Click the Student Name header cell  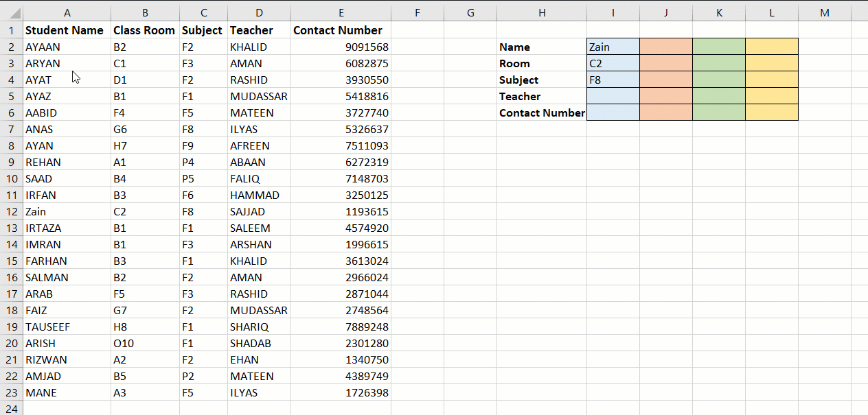(x=67, y=30)
